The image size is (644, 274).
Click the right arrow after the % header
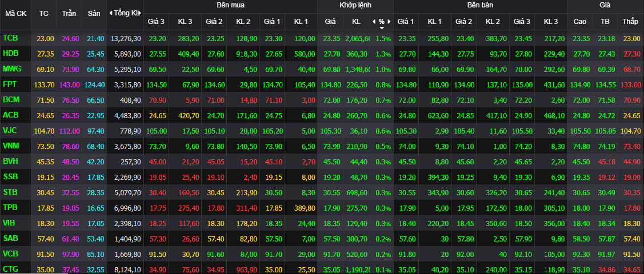tap(388, 21)
